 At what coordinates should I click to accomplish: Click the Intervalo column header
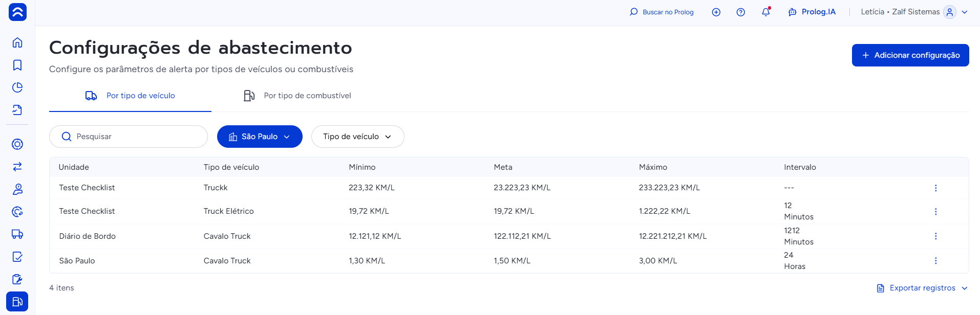coord(800,167)
